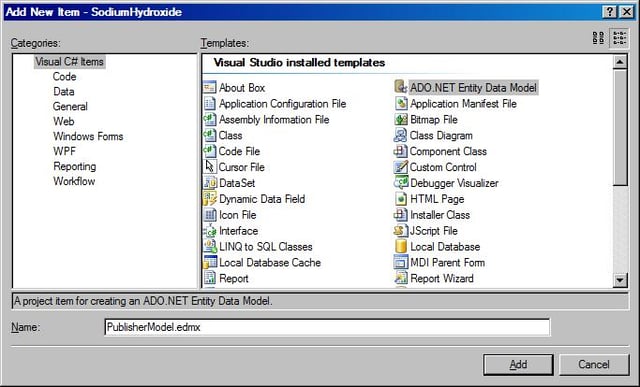Choose the Cursor File template icon

(210, 167)
